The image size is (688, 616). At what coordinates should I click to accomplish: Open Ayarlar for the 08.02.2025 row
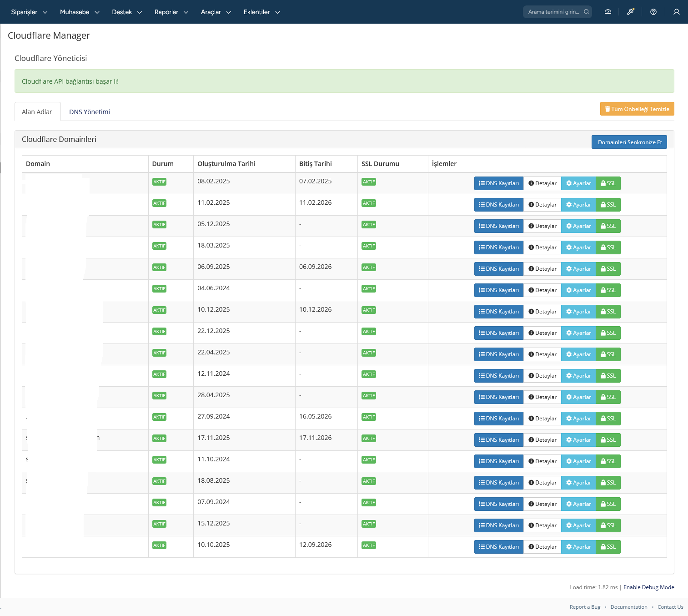(x=578, y=183)
